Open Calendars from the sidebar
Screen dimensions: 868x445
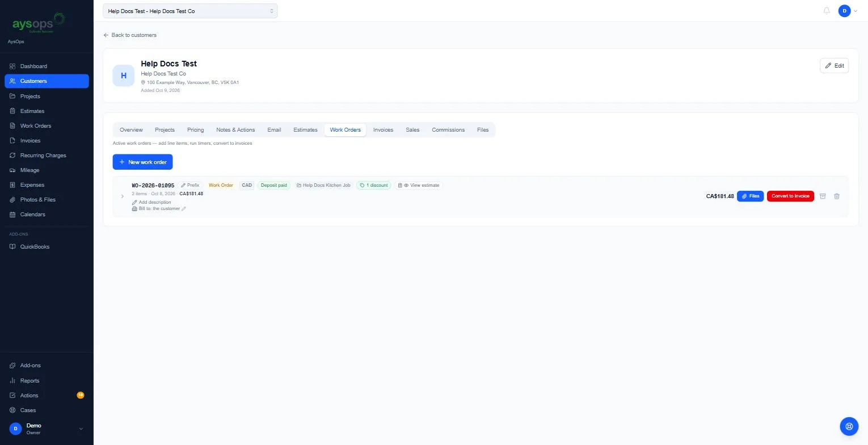coord(47,215)
